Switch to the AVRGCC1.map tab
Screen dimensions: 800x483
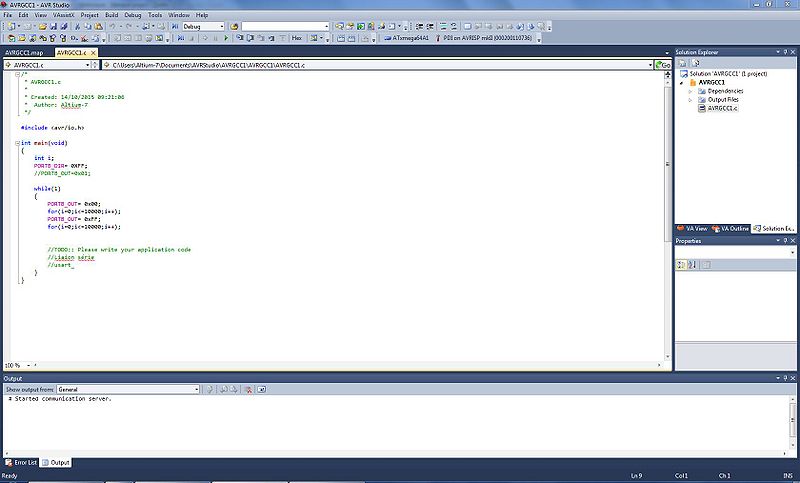(24, 51)
